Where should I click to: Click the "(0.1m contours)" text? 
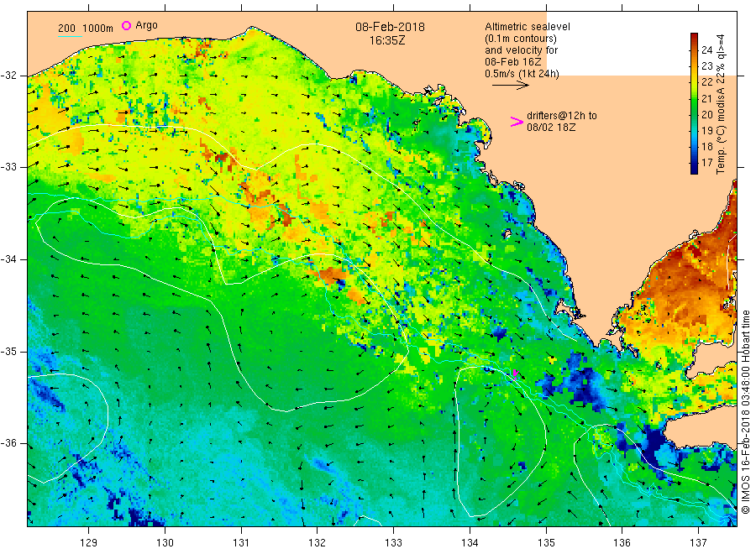pos(521,39)
